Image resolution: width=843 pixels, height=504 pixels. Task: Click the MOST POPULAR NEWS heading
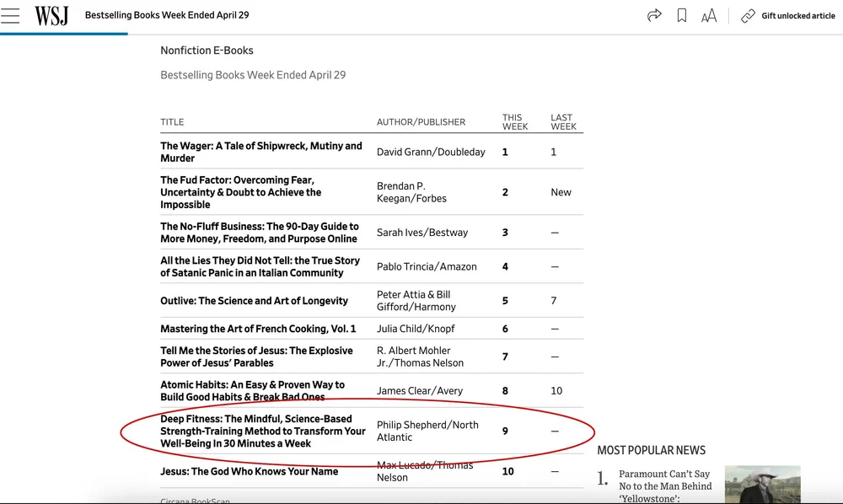(x=651, y=450)
